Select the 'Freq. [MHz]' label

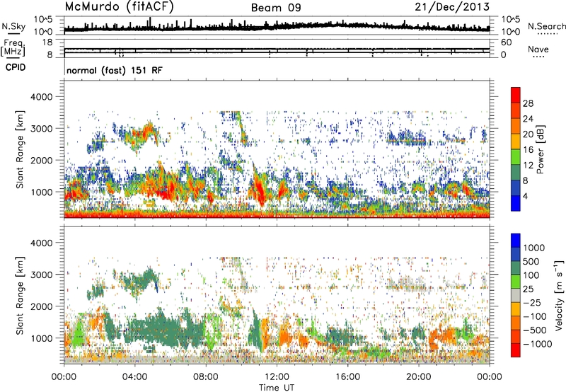click(x=13, y=47)
